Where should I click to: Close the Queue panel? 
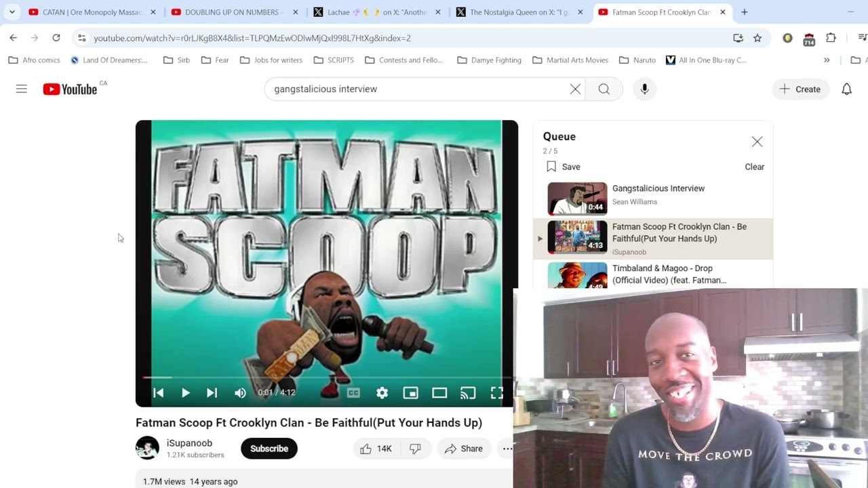pyautogui.click(x=757, y=142)
